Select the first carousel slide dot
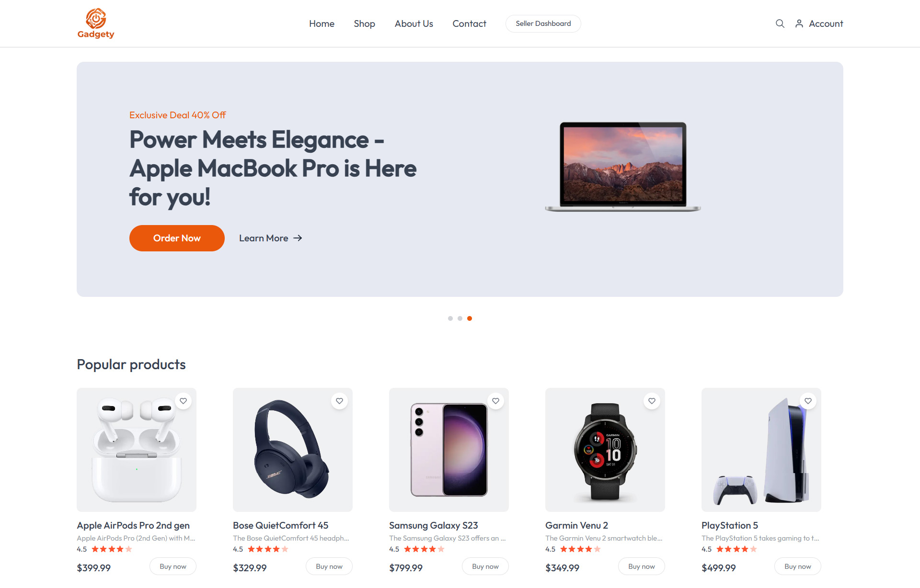This screenshot has height=588, width=920. (450, 318)
